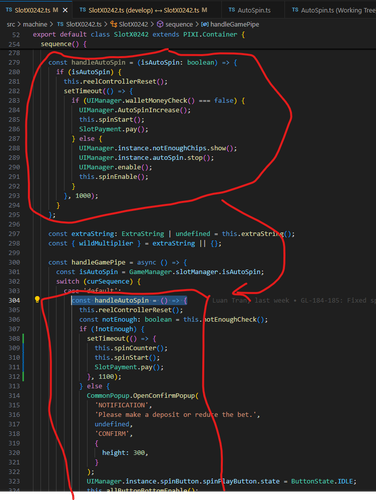The image size is (376, 500).
Task: Click 'this.reelControllerReset();' on line 305
Action: (131, 310)
